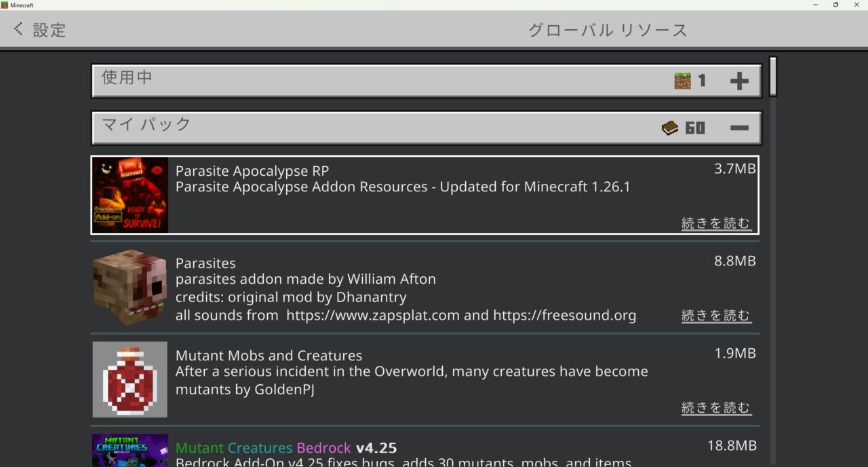
Task: Click the Mutant Mobs and Creatures title
Action: click(x=269, y=356)
